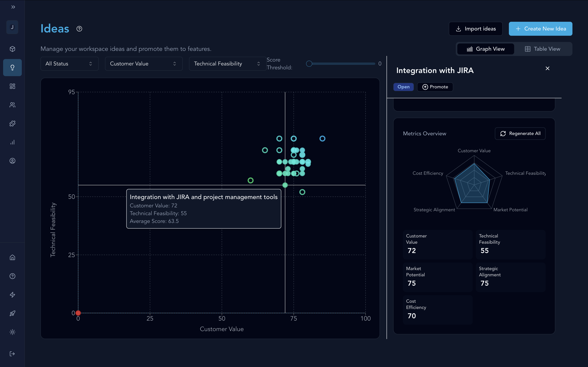Expand the sidebar with the double-chevron icon
Viewport: 588px width, 367px height.
(13, 7)
